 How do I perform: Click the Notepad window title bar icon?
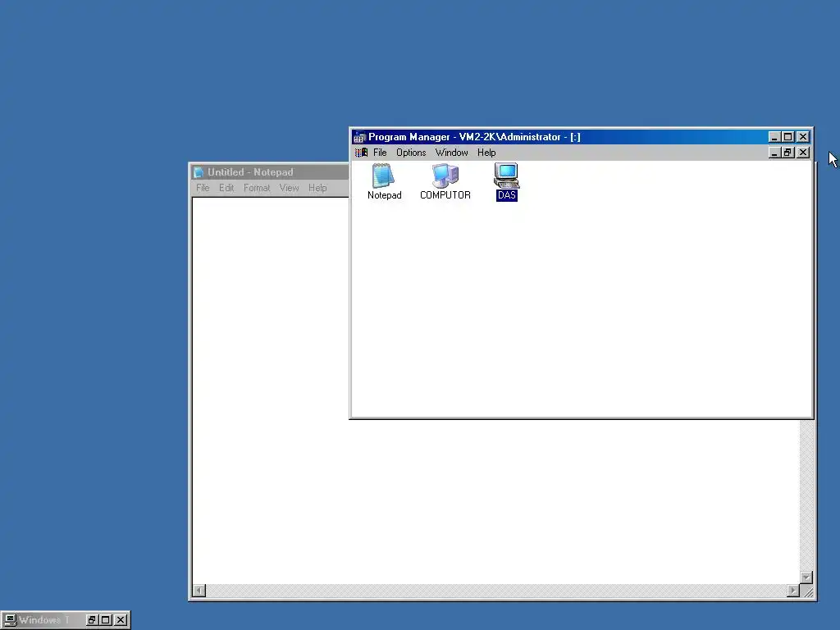coord(199,172)
